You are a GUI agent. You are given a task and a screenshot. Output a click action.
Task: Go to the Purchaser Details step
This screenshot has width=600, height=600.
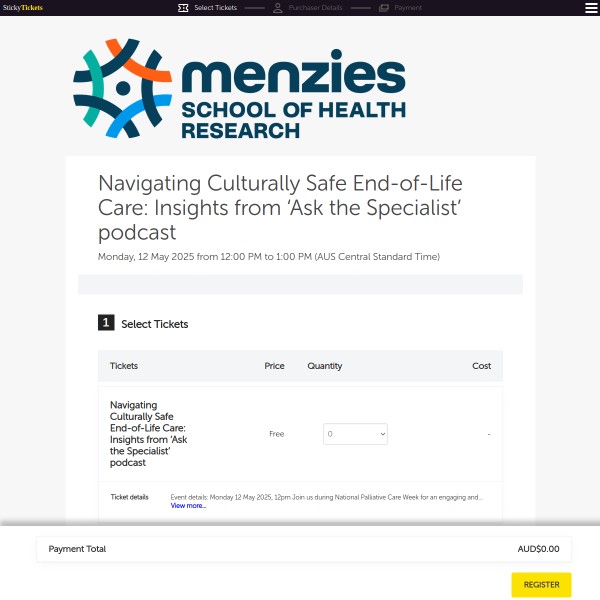pyautogui.click(x=316, y=8)
